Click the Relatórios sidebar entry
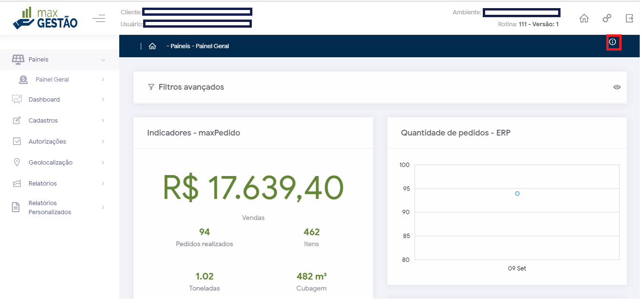 [42, 184]
